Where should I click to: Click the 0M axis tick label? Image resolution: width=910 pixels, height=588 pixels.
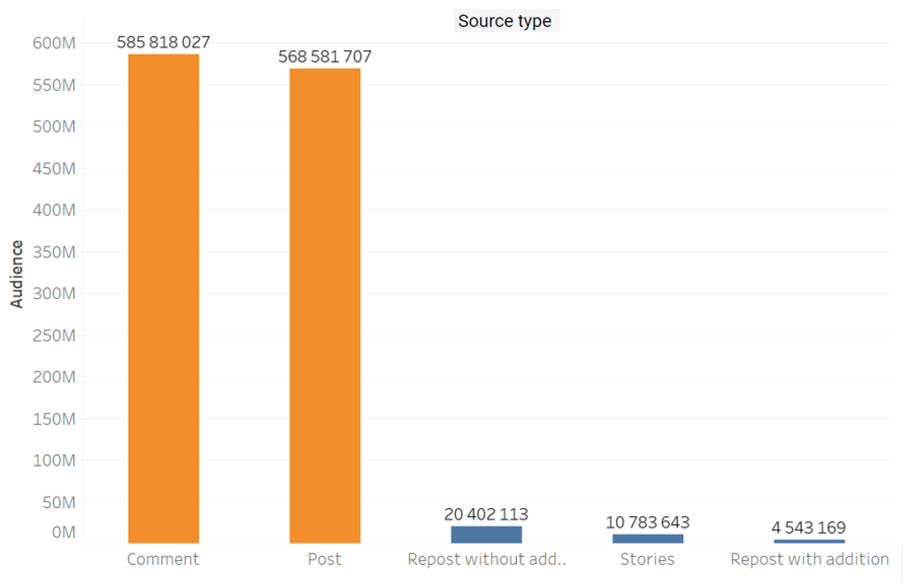(63, 532)
